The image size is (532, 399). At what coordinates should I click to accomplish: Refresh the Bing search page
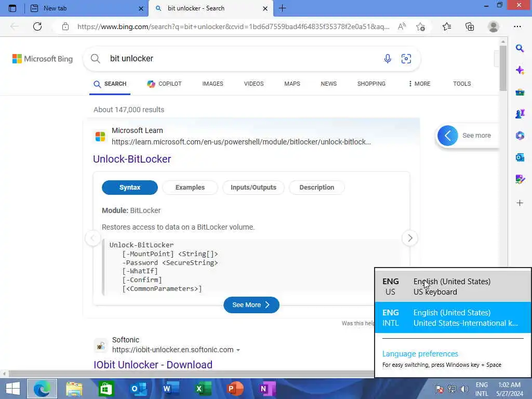point(37,26)
